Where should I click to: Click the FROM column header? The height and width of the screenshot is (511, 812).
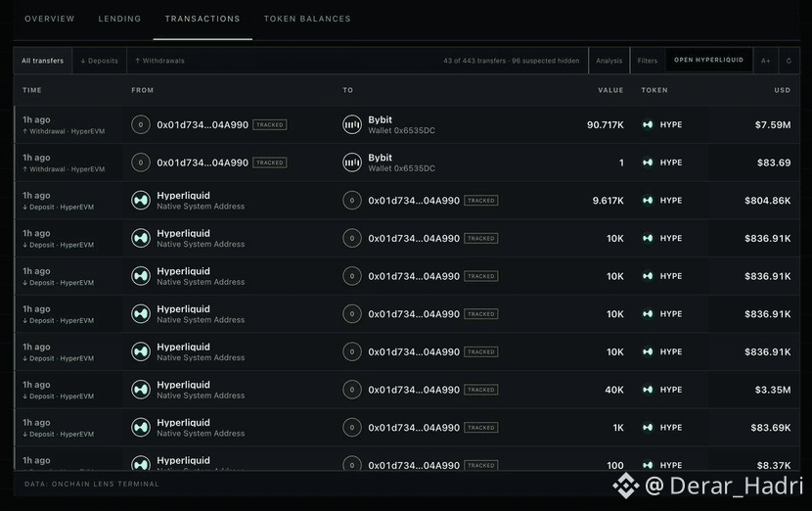[x=143, y=90]
